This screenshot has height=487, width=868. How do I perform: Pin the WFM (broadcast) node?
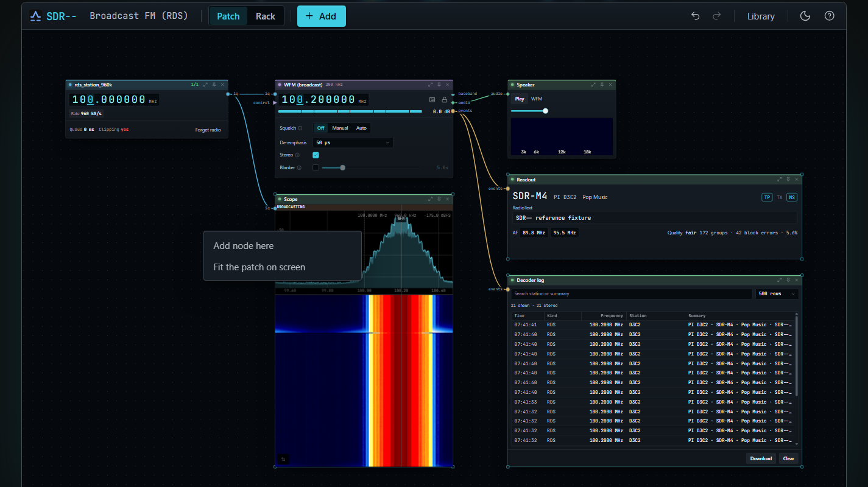click(439, 85)
